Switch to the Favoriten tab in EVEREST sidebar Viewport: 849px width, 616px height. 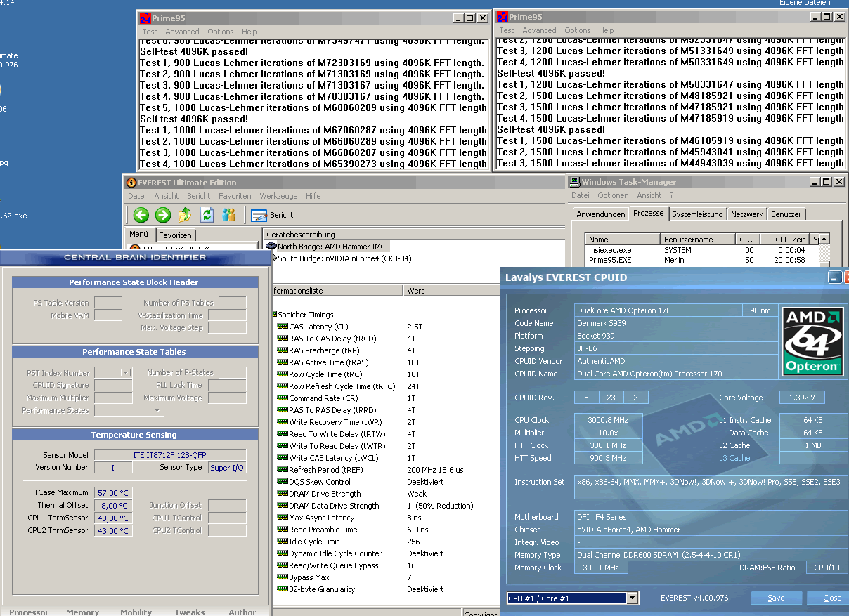(174, 235)
